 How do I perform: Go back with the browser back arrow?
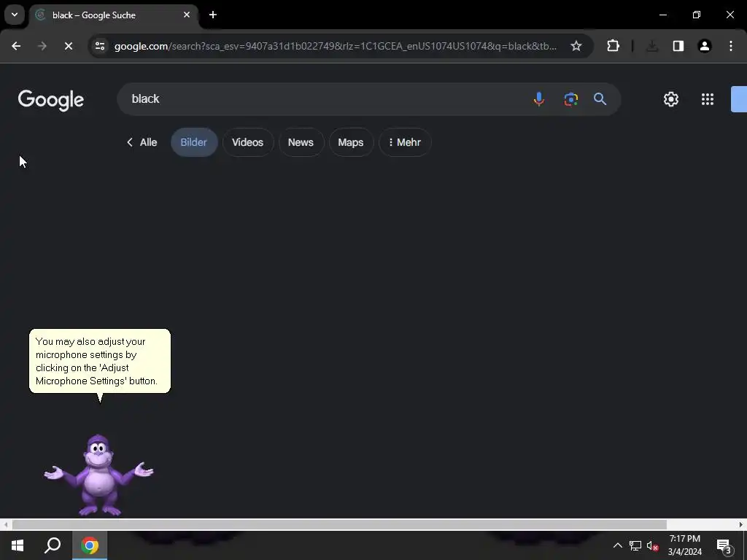coord(16,46)
